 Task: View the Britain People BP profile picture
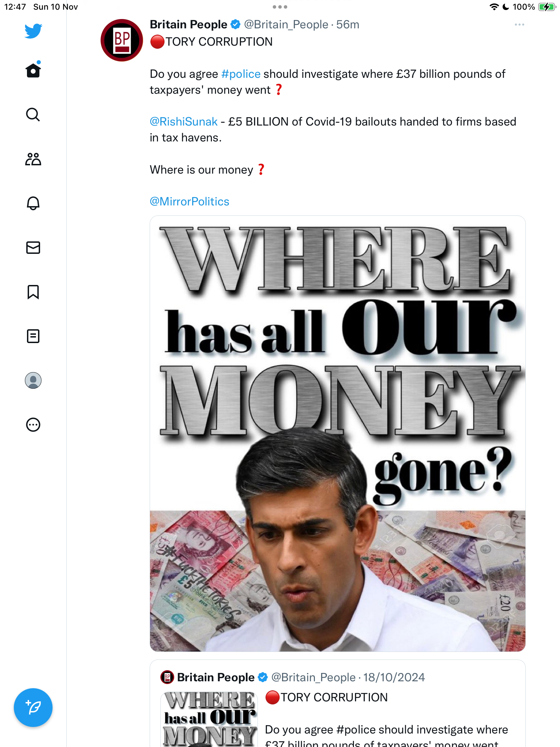122,40
